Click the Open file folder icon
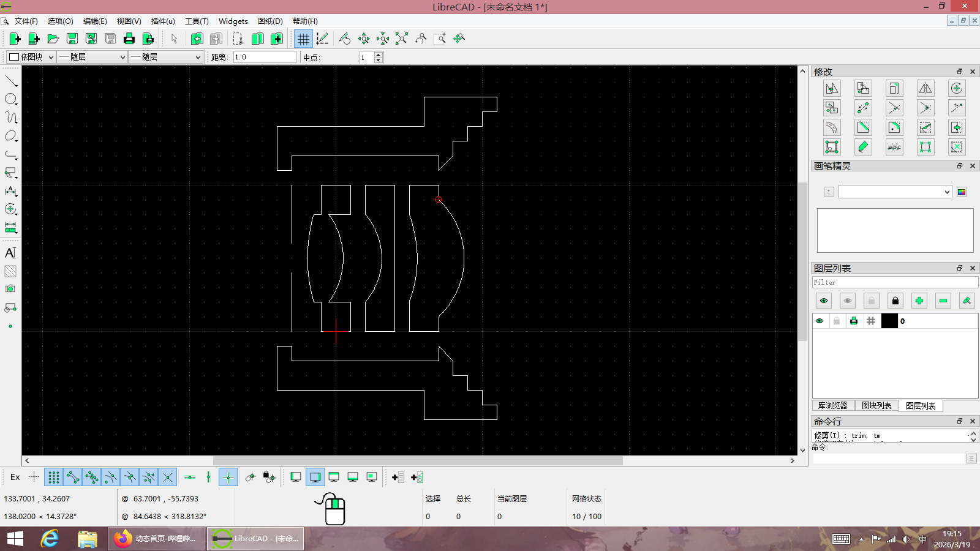Screen dimensions: 980x551 53,39
